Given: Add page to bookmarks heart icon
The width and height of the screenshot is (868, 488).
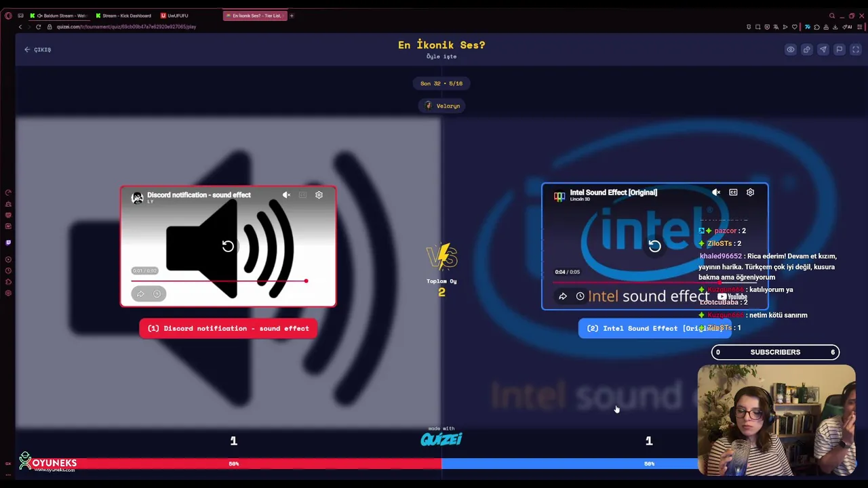Looking at the screenshot, I should tap(795, 27).
